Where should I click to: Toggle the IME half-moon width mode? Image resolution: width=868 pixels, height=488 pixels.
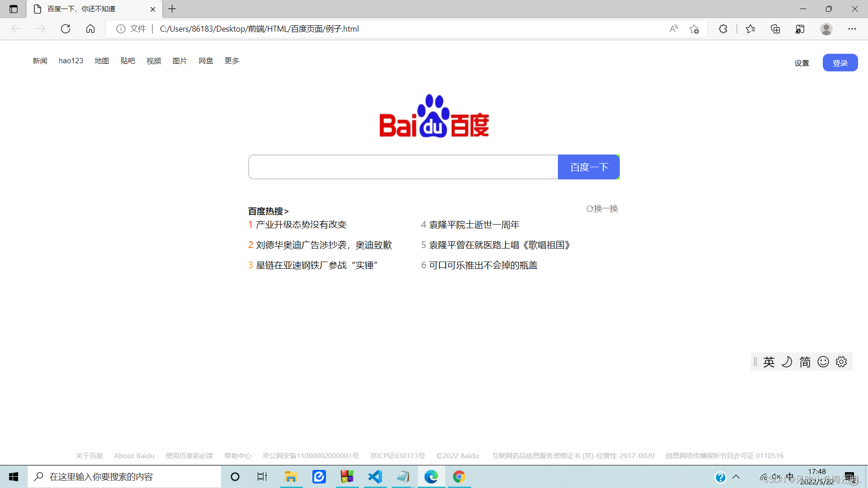tap(787, 362)
